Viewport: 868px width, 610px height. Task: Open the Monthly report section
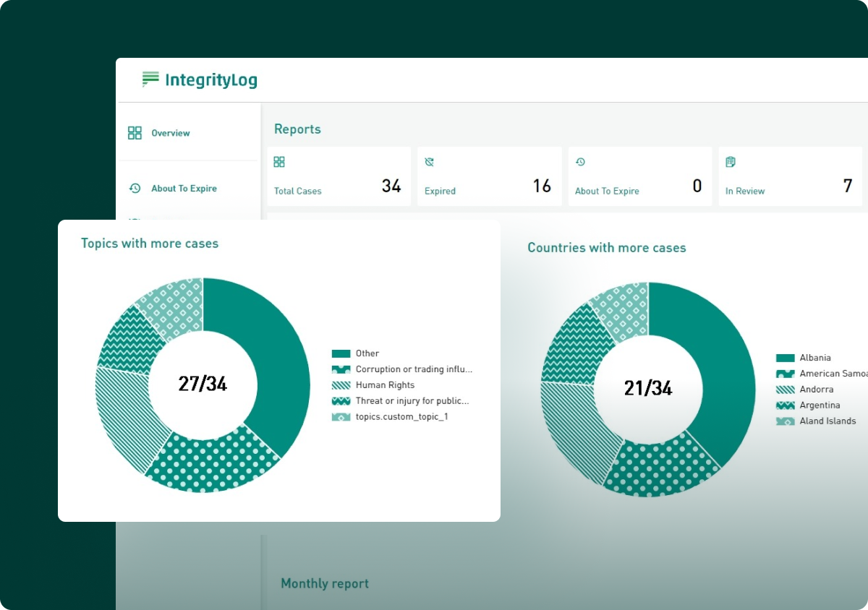[x=324, y=583]
